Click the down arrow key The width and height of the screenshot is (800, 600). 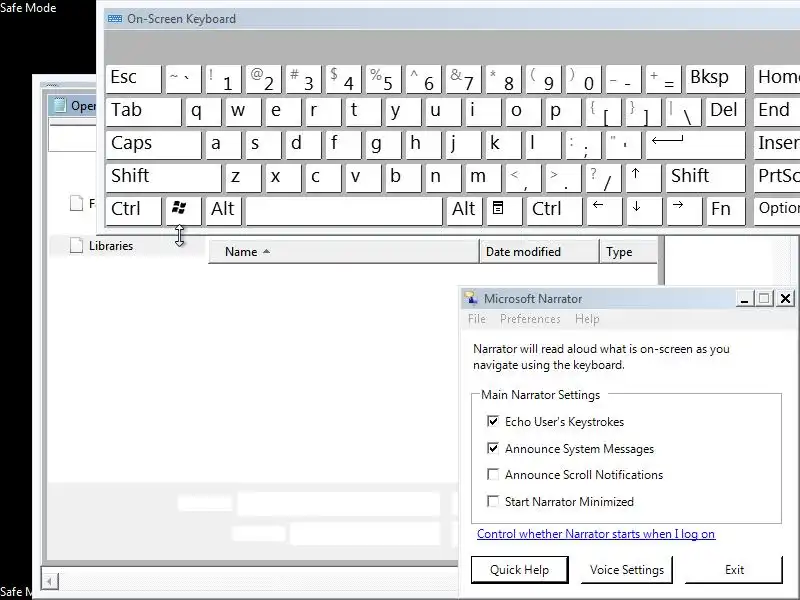(642, 210)
